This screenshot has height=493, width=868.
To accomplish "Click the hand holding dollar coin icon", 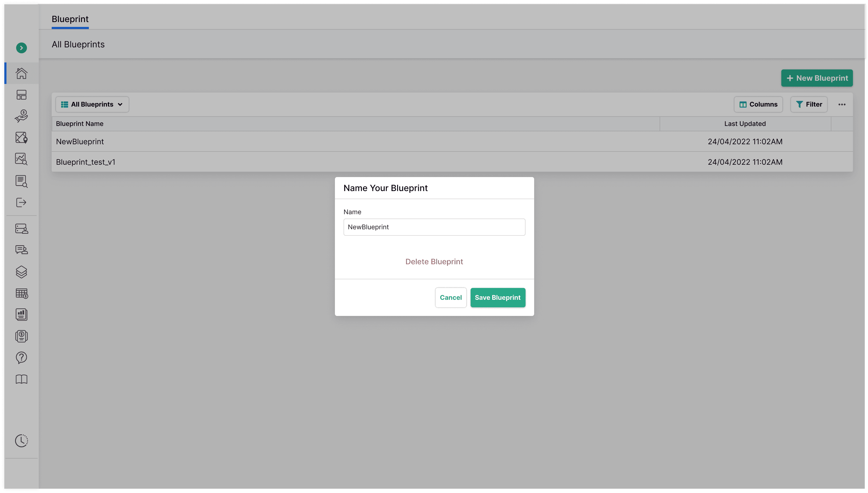I will [21, 116].
